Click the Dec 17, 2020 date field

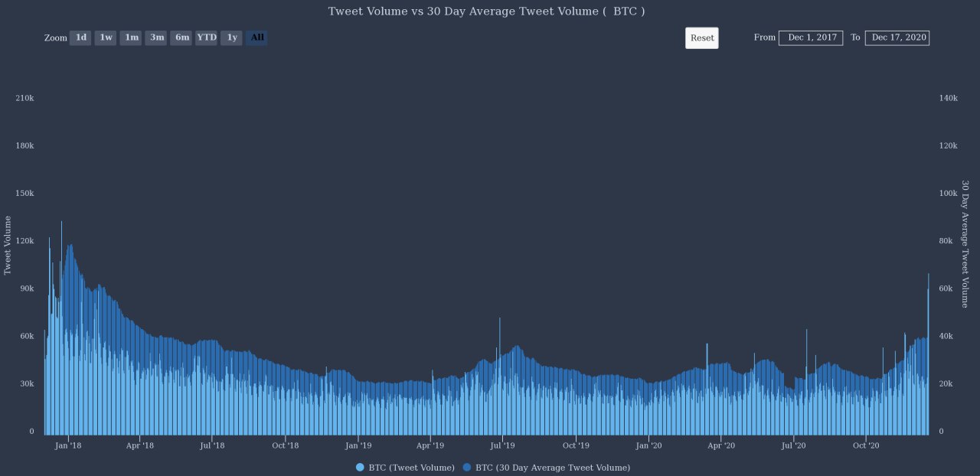click(897, 37)
